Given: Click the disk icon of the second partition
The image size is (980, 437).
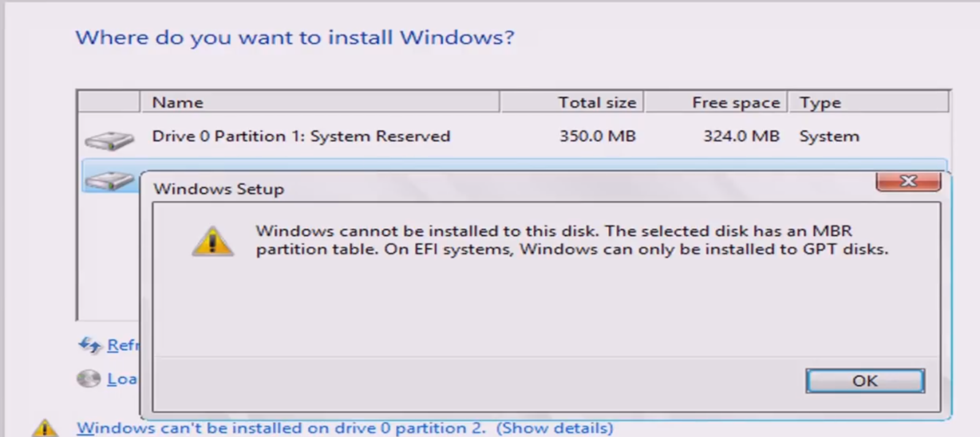Looking at the screenshot, I should click(110, 180).
